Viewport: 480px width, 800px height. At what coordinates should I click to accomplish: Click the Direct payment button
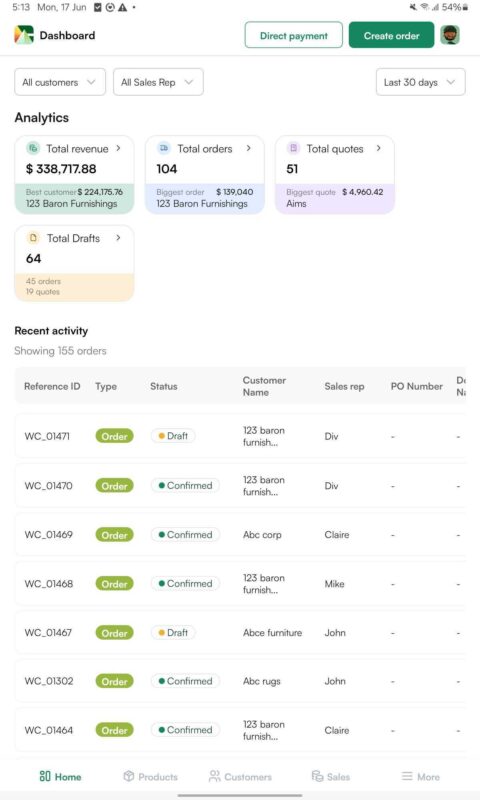click(294, 35)
